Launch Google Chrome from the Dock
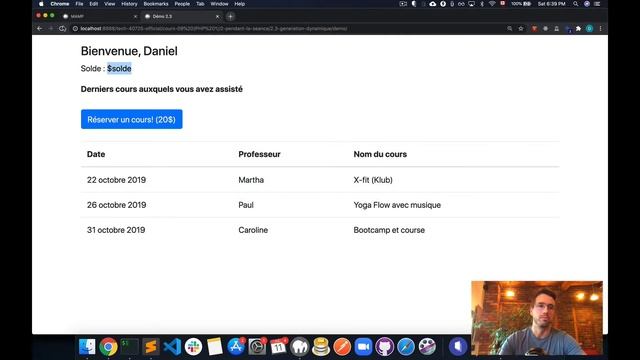640x360 pixels. tap(108, 347)
